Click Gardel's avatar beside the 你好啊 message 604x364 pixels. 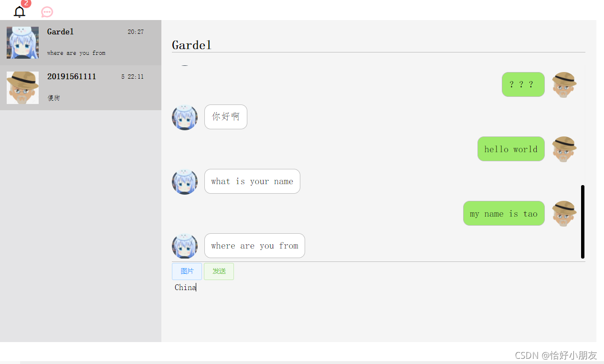tap(185, 117)
